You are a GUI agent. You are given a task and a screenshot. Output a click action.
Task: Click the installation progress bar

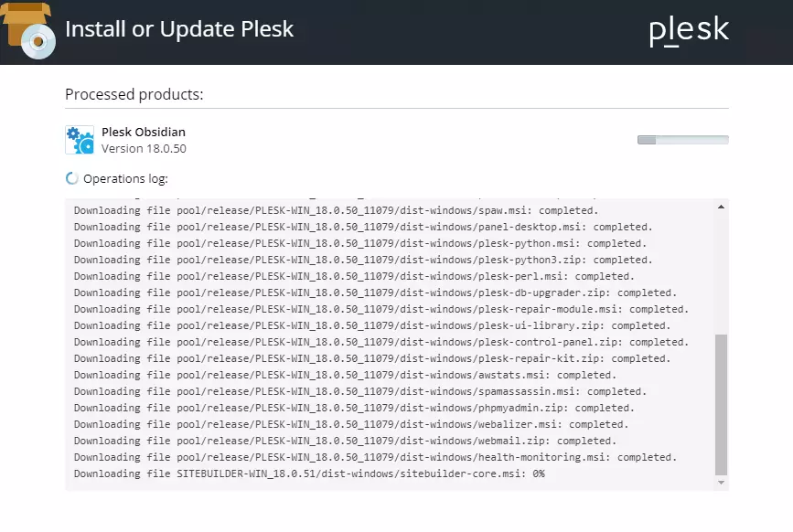pyautogui.click(x=682, y=139)
